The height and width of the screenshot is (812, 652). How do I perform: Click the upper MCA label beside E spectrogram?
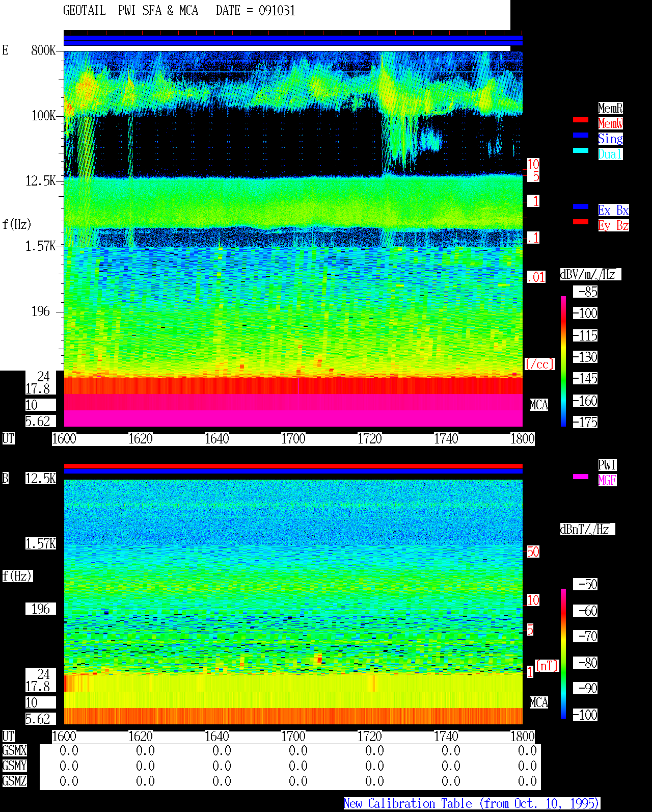(539, 405)
